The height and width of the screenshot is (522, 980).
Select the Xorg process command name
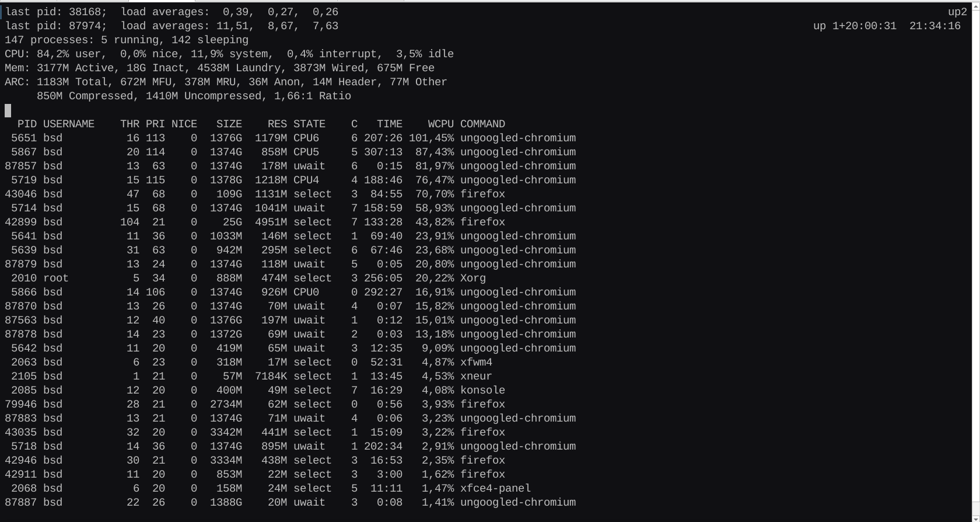coord(473,278)
